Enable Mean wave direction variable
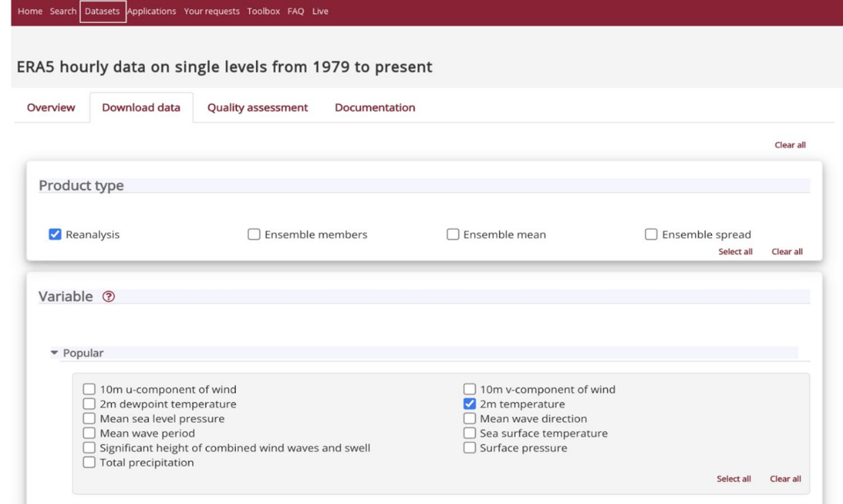843x504 pixels. coord(469,418)
